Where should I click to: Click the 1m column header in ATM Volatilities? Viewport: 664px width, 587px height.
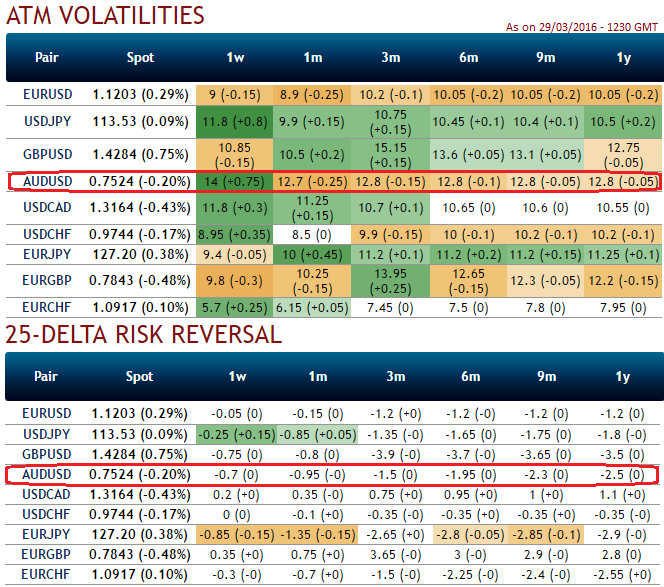(313, 57)
